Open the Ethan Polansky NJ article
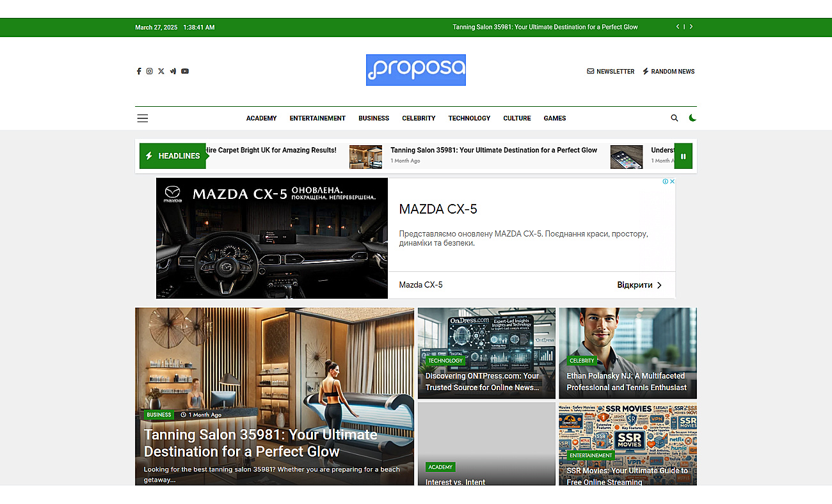This screenshot has height=504, width=832. point(627,382)
